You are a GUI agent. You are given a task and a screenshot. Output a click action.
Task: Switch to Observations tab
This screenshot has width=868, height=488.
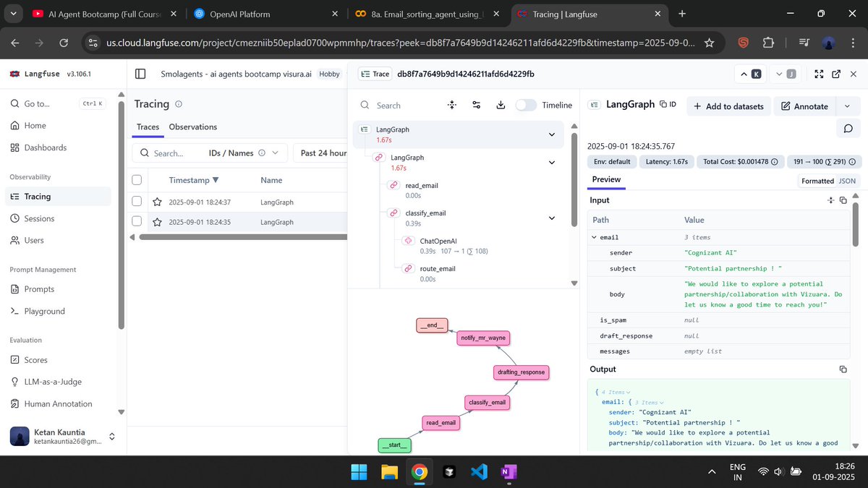click(193, 127)
